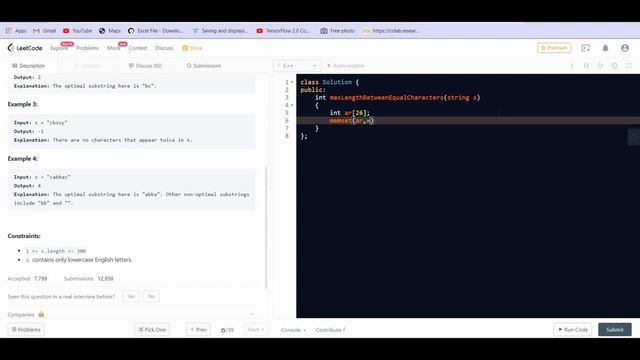Click the problem number counter /26

click(x=227, y=330)
